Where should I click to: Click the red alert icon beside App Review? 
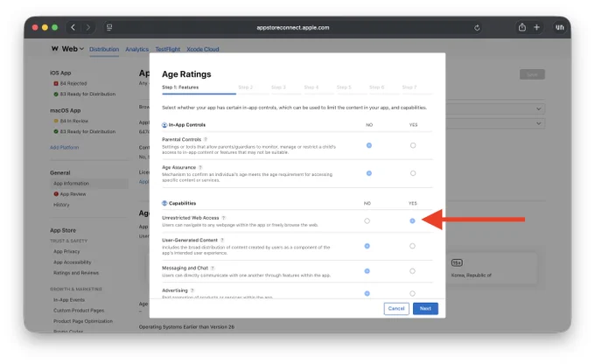click(x=56, y=194)
